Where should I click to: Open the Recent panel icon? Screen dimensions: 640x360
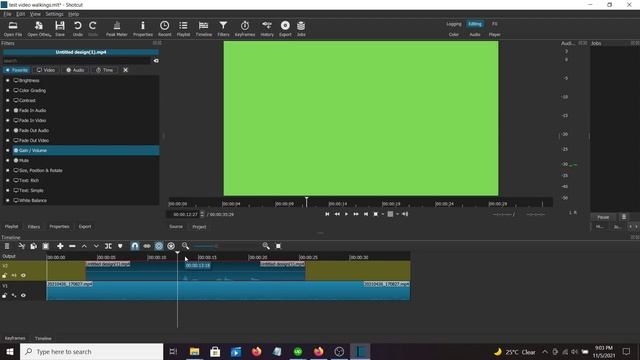point(164,29)
